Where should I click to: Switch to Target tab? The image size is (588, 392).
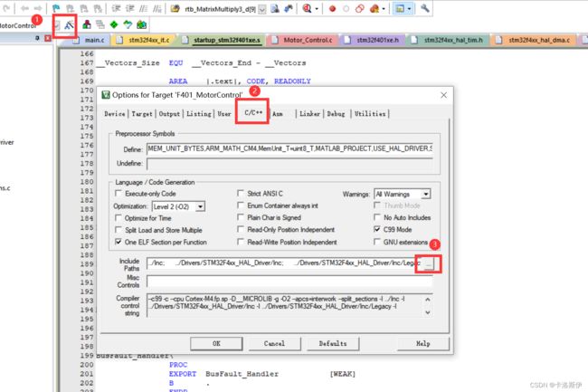(x=142, y=114)
